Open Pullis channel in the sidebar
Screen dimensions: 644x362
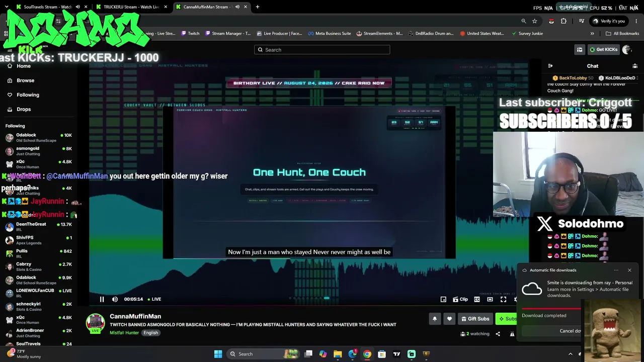click(x=38, y=253)
